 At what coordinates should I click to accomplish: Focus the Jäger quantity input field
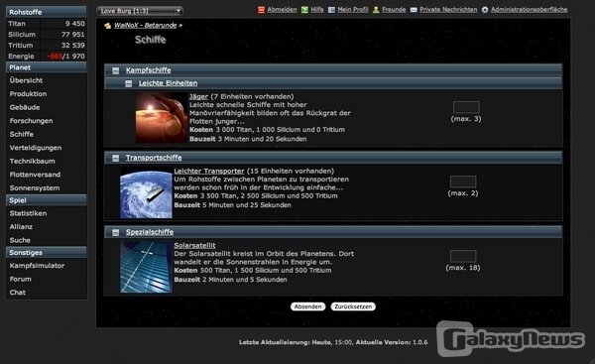click(x=466, y=107)
